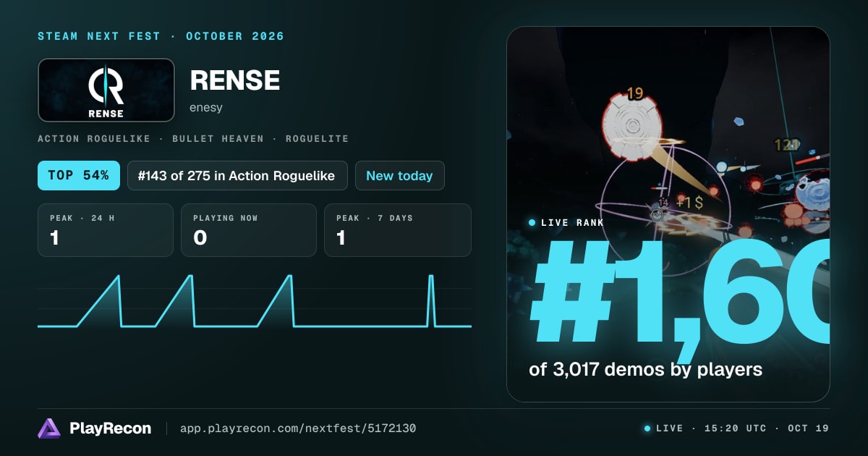868x456 pixels.
Task: Click the '19' damage number in gameplay image
Action: [x=634, y=93]
